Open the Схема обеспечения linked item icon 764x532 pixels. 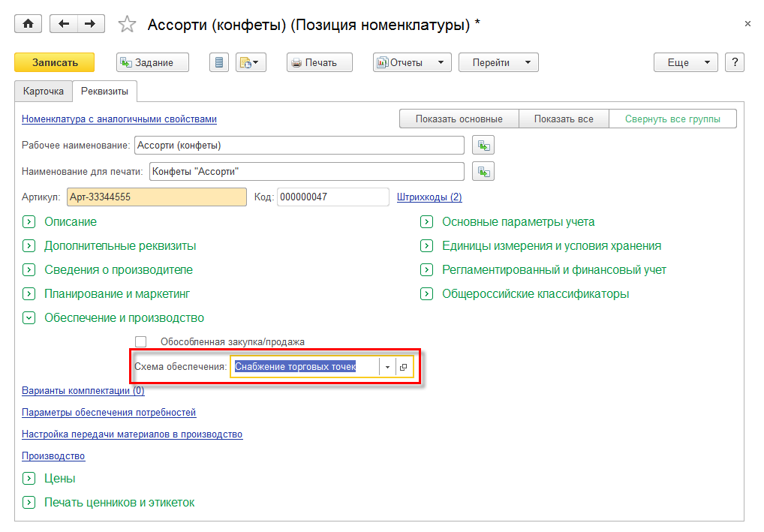coord(403,367)
